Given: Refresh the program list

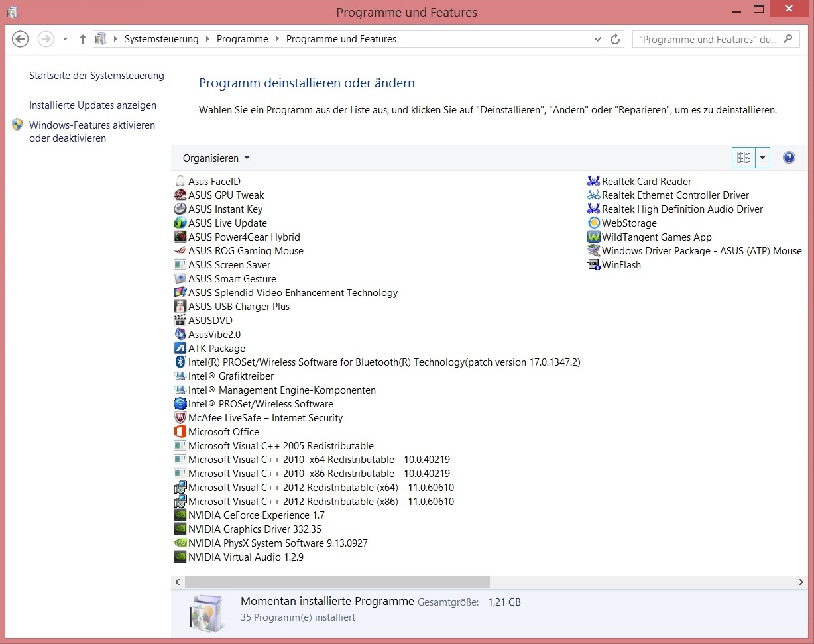Looking at the screenshot, I should click(615, 39).
